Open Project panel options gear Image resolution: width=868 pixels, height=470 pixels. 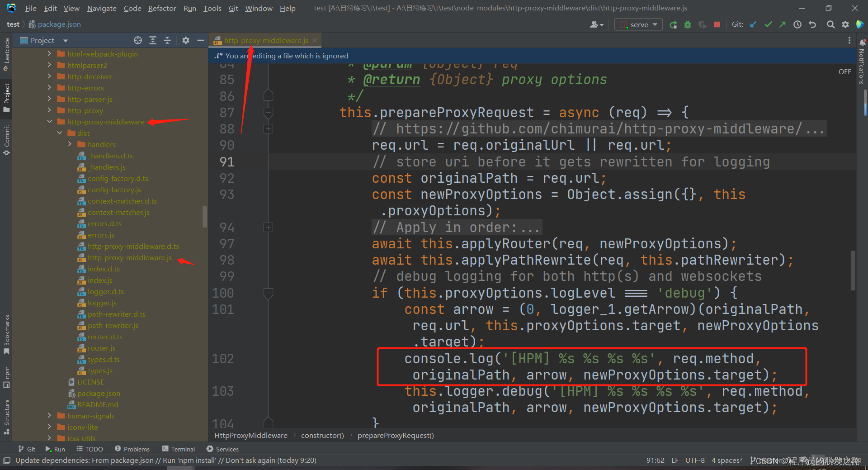(x=186, y=41)
